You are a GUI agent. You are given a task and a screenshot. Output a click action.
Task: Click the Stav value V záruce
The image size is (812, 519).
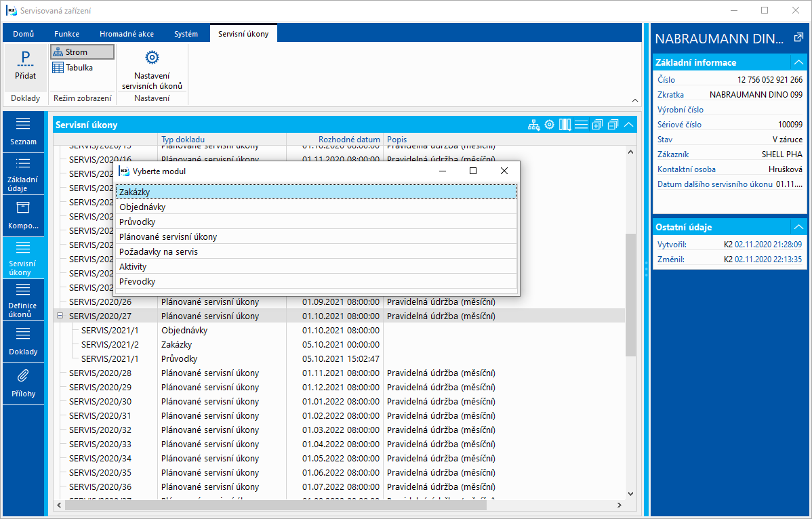tap(787, 139)
